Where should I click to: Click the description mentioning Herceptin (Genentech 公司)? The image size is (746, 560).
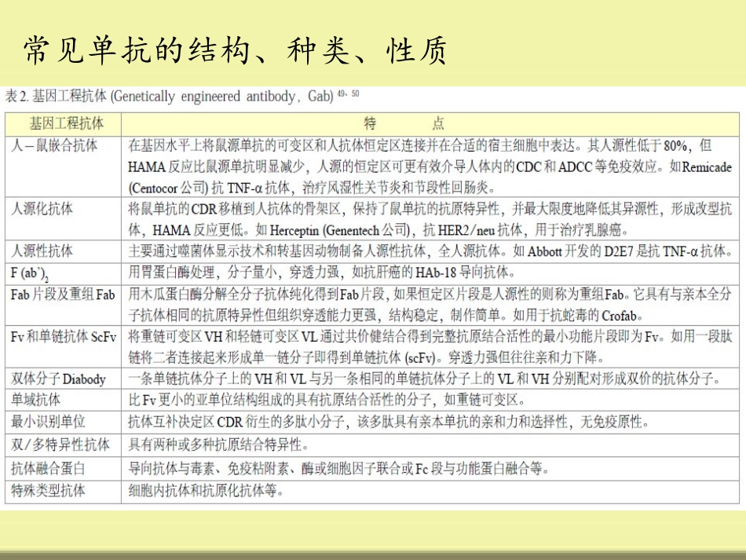[x=430, y=219]
